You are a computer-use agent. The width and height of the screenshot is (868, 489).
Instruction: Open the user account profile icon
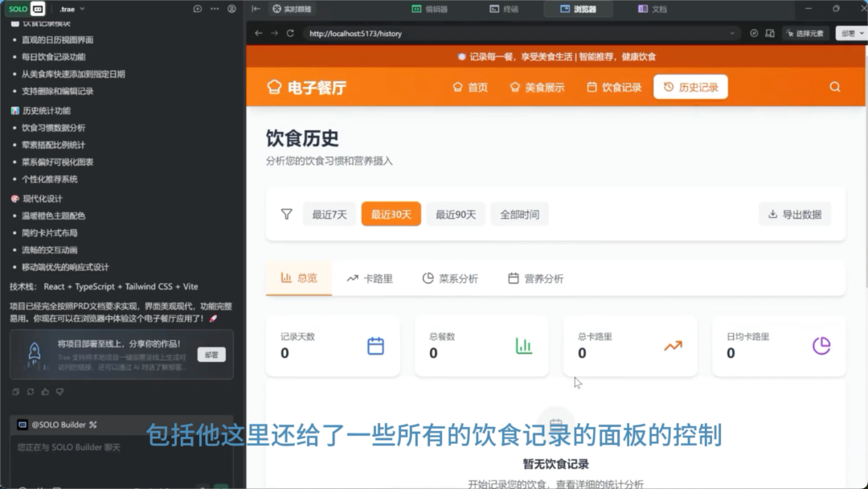click(232, 9)
